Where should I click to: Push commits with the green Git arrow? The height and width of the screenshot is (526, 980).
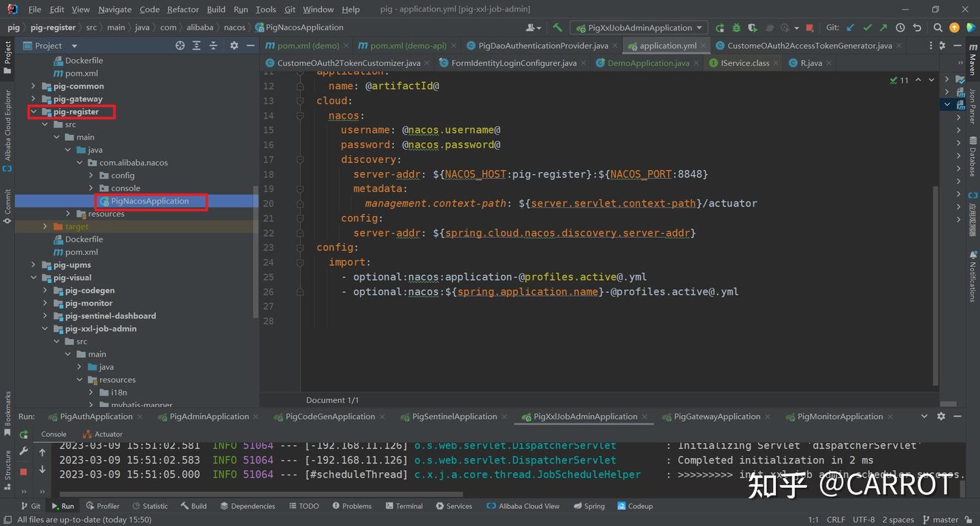883,28
